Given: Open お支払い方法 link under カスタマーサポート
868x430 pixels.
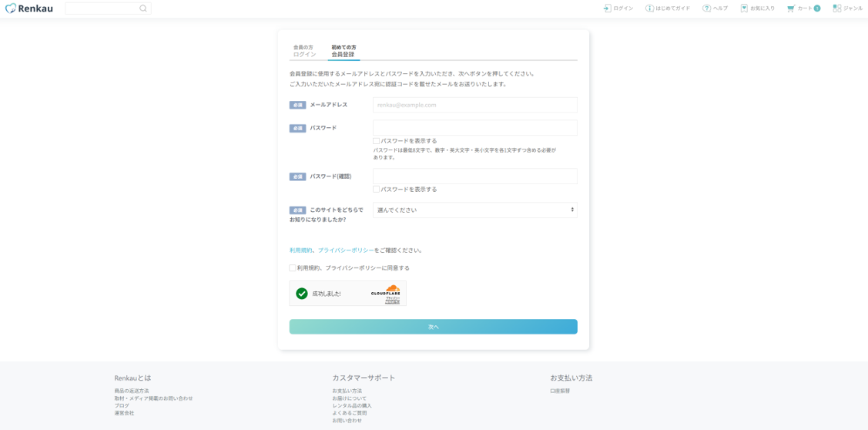Looking at the screenshot, I should click(x=347, y=391).
